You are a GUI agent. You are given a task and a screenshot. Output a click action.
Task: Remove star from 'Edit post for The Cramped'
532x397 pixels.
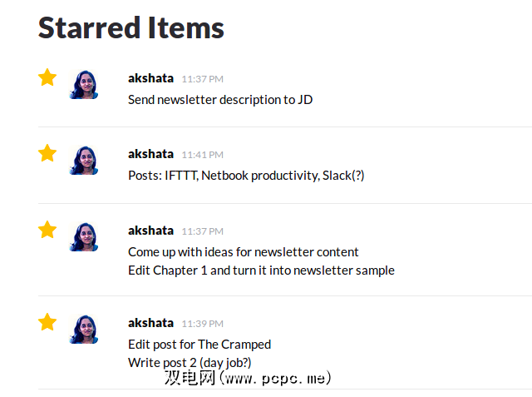47,322
